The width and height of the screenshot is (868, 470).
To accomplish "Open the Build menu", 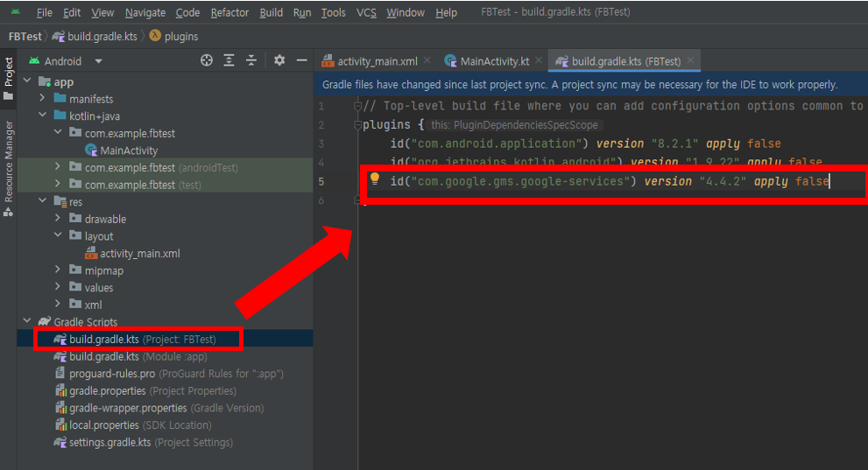I will 272,12.
